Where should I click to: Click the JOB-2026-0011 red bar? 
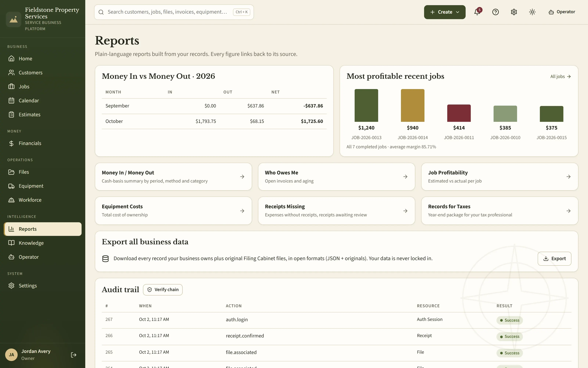point(459,113)
